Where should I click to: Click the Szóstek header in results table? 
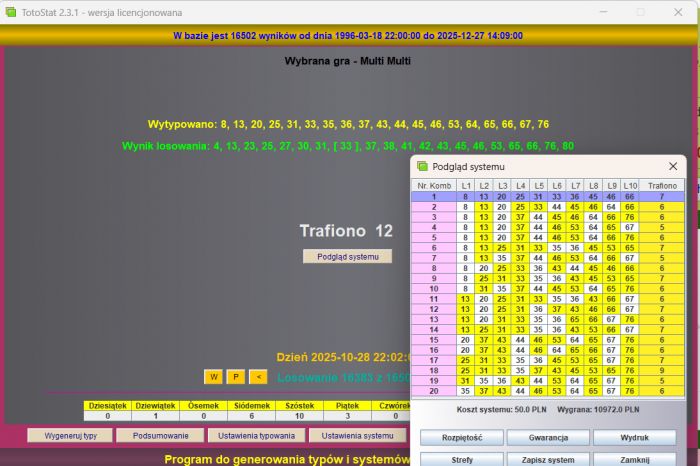tap(300, 406)
